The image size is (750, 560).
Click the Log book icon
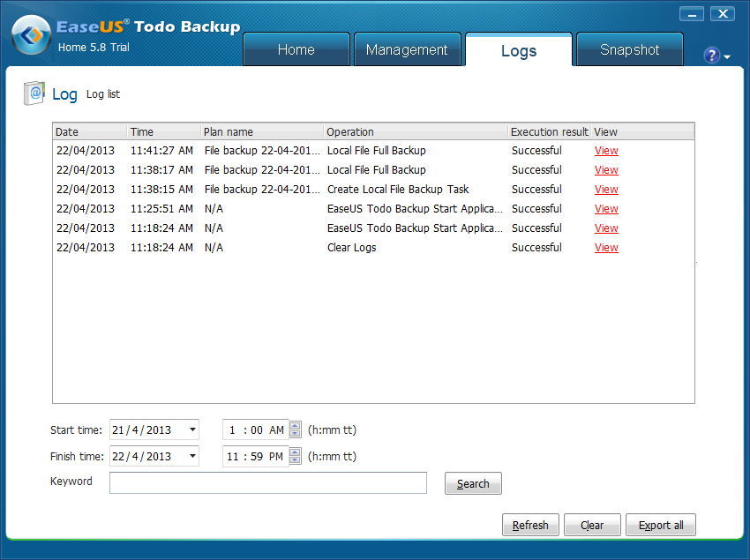(x=34, y=93)
